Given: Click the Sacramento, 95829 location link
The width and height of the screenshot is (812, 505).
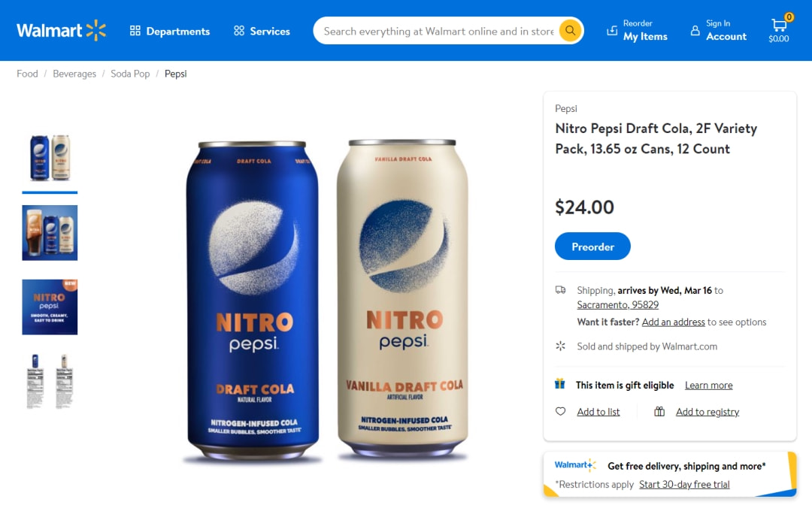Looking at the screenshot, I should click(617, 304).
